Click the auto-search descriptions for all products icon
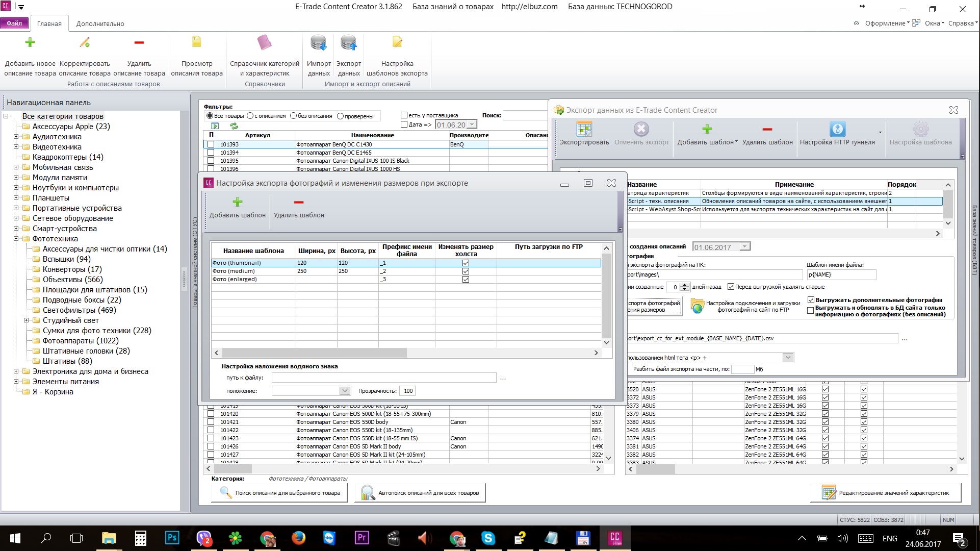The height and width of the screenshot is (551, 980). 368,492
